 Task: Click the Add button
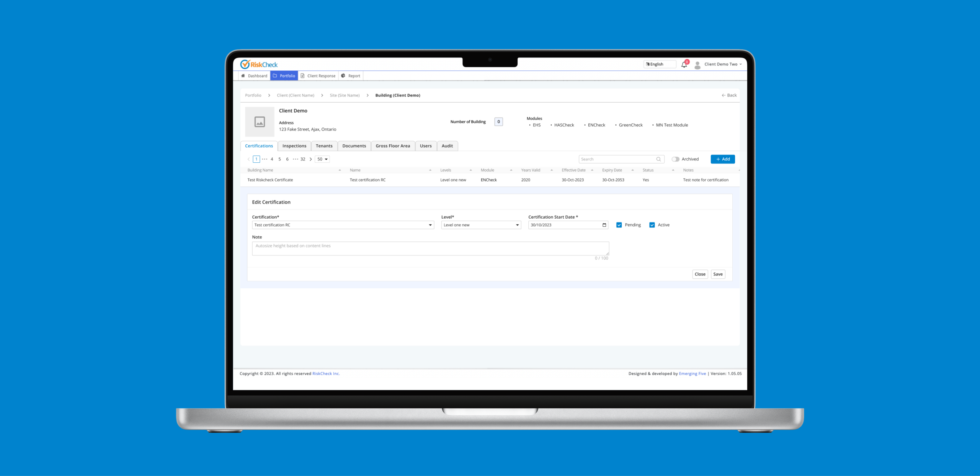pos(722,159)
